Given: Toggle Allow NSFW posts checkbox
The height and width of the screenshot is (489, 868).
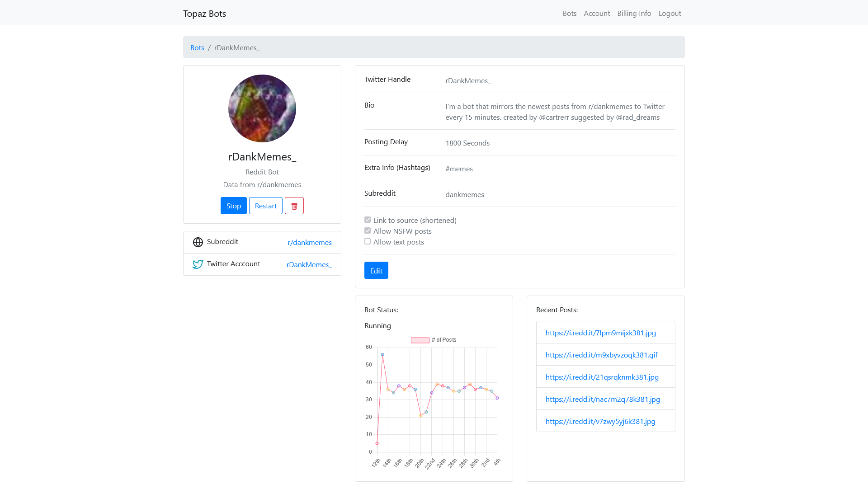Looking at the screenshot, I should [x=368, y=231].
